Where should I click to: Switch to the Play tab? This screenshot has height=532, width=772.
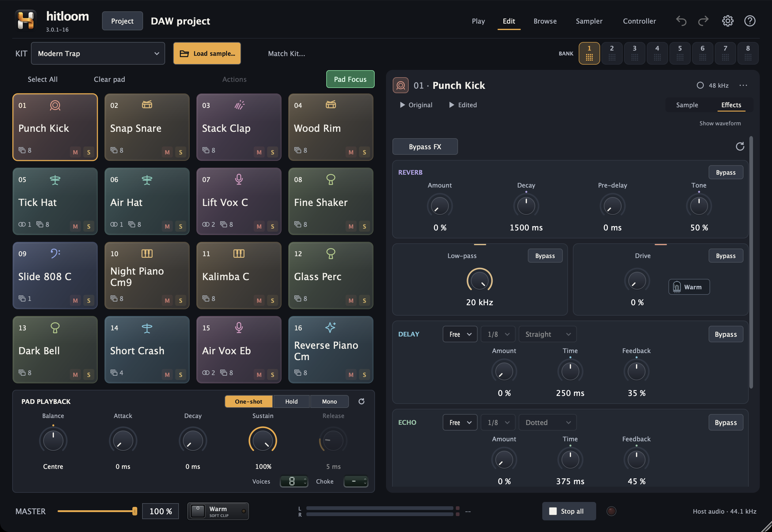(478, 21)
